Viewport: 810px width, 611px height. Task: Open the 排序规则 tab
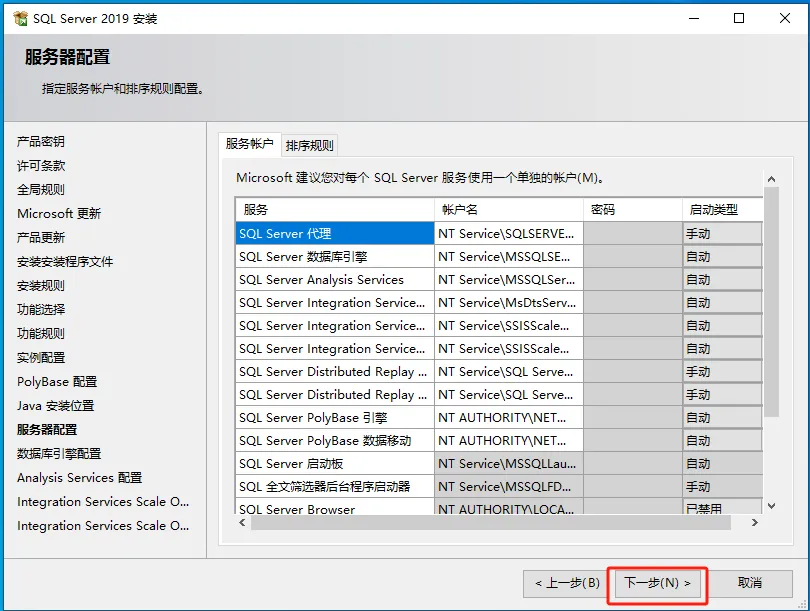coord(309,146)
